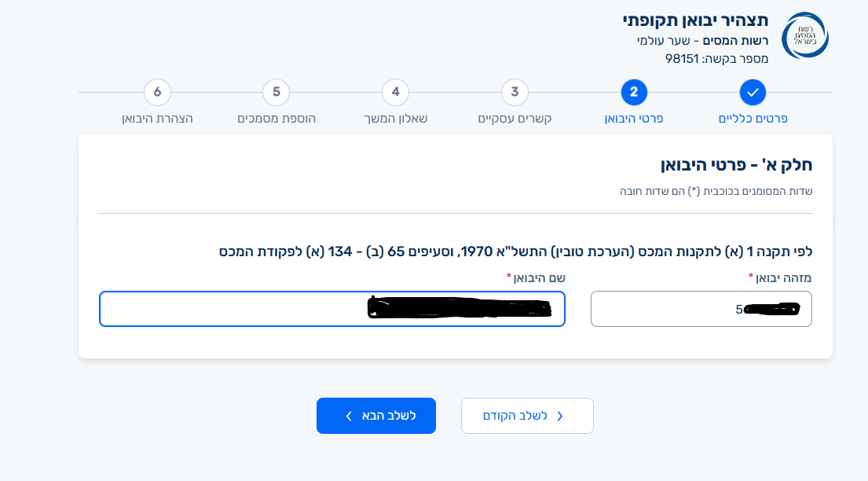The image size is (868, 481).
Task: Continue with לשלב הבא button
Action: coord(376,416)
